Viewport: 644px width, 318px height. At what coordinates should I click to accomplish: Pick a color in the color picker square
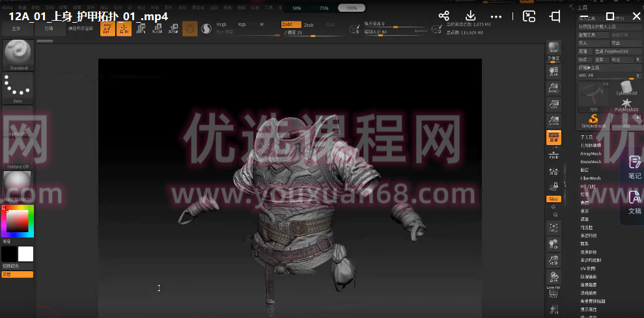[17, 221]
